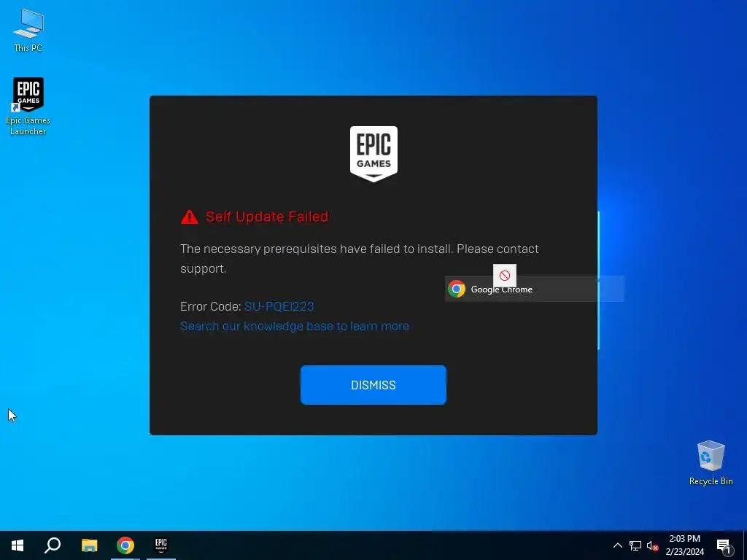Switch to Google Chrome in the taskbar
The image size is (747, 560).
pos(125,545)
